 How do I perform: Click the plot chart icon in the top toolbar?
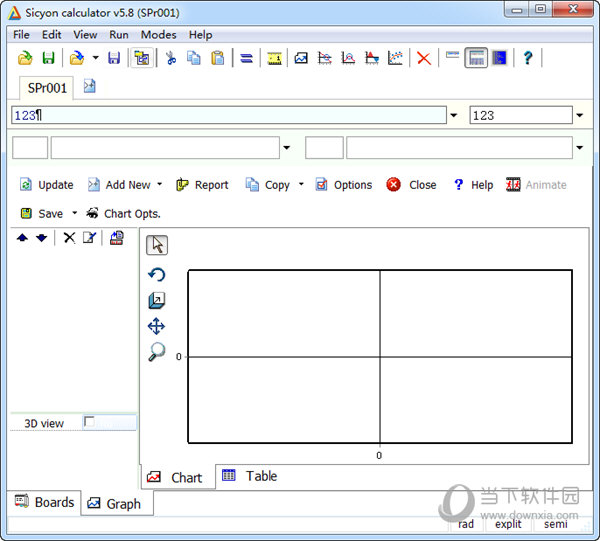(301, 58)
